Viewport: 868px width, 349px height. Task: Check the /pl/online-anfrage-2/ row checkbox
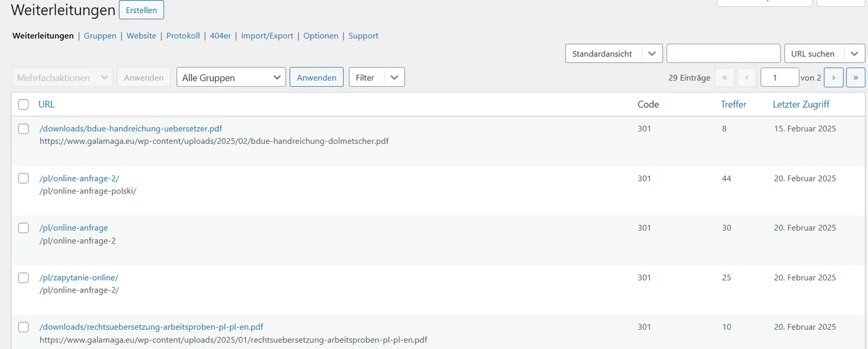click(x=24, y=179)
